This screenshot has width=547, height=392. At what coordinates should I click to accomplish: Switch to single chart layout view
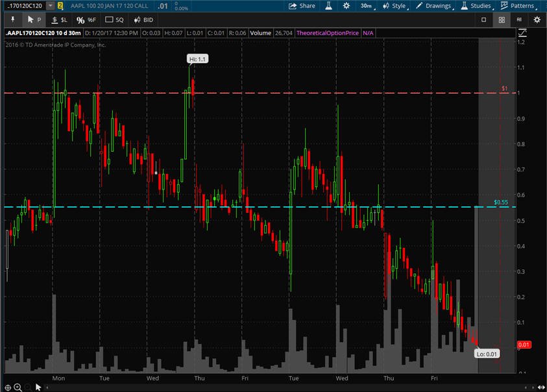click(483, 20)
